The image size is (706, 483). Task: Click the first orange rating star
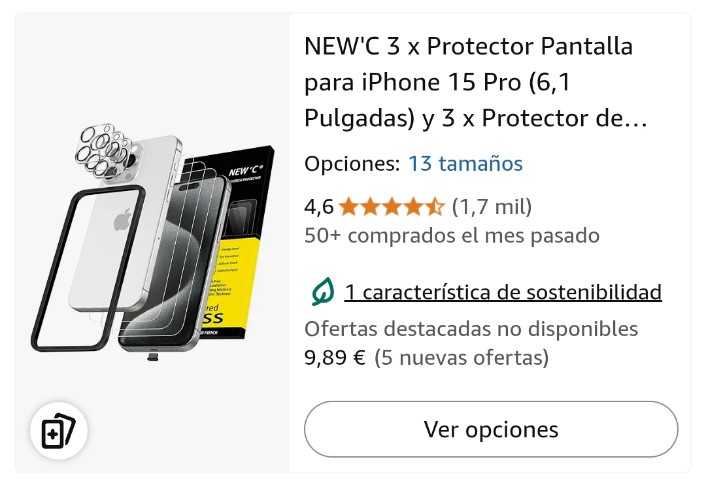[x=348, y=207]
